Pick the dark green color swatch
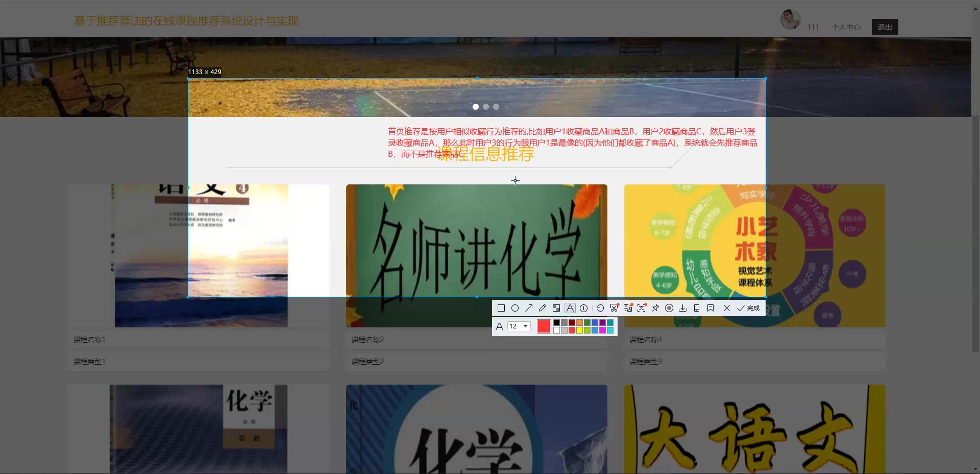980x474 pixels. click(x=587, y=323)
